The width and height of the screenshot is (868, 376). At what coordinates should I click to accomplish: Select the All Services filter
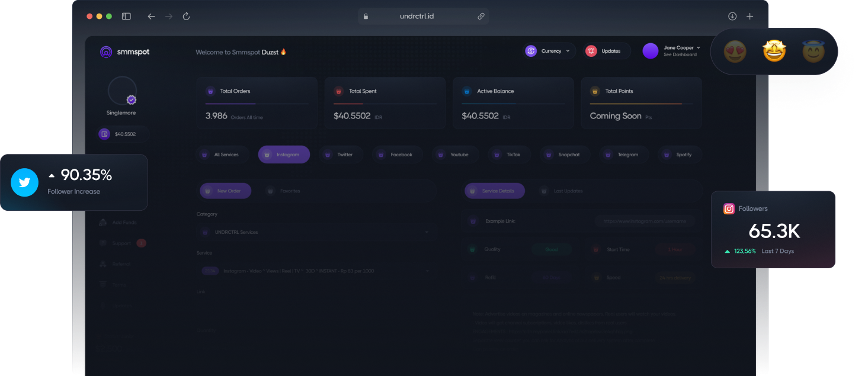point(222,155)
